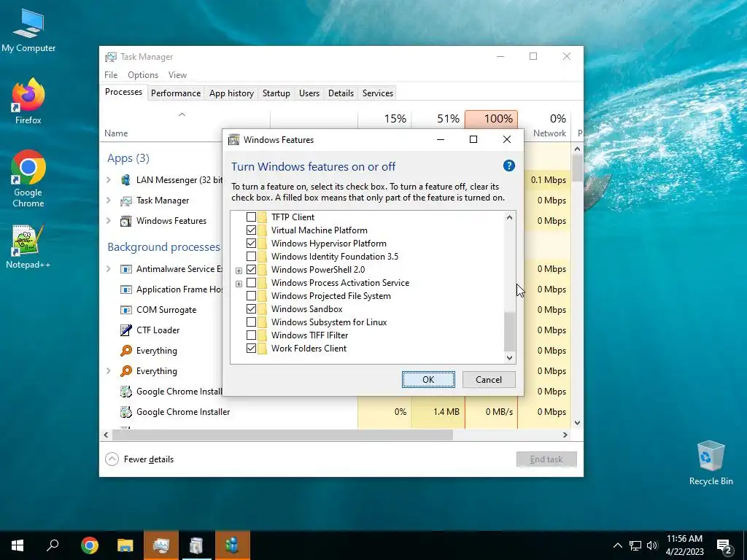Switch to the Startup tab

(276, 93)
